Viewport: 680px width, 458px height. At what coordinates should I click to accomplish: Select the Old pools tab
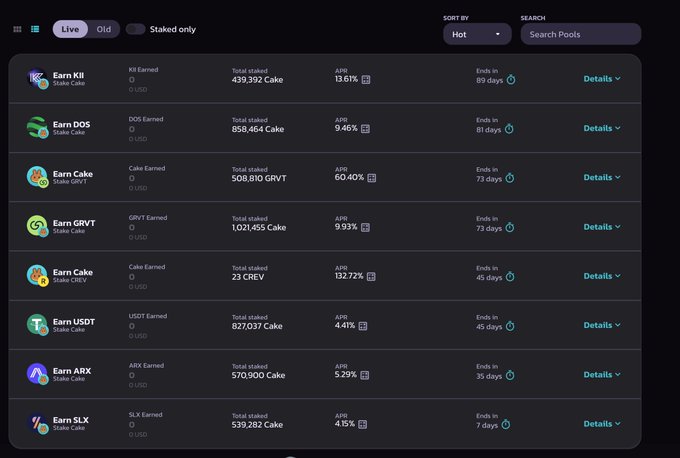[104, 29]
